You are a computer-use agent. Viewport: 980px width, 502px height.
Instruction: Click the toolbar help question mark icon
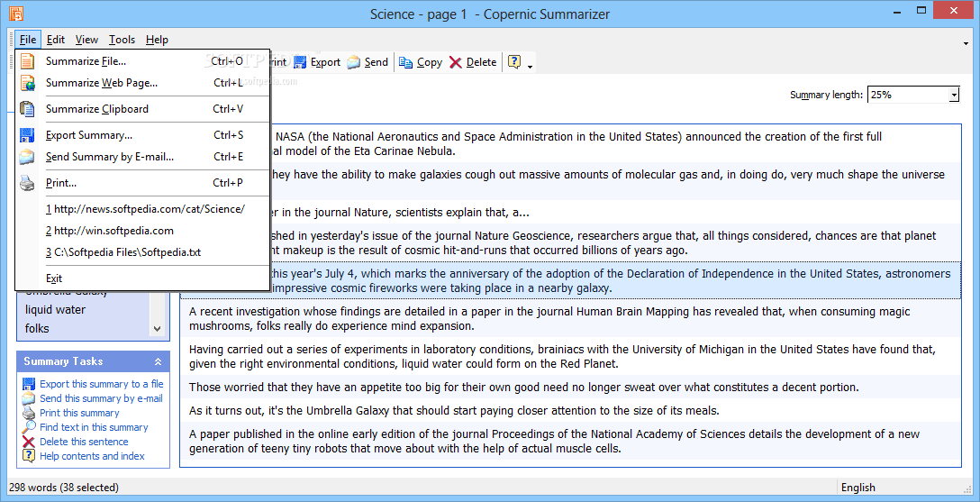pyautogui.click(x=514, y=62)
